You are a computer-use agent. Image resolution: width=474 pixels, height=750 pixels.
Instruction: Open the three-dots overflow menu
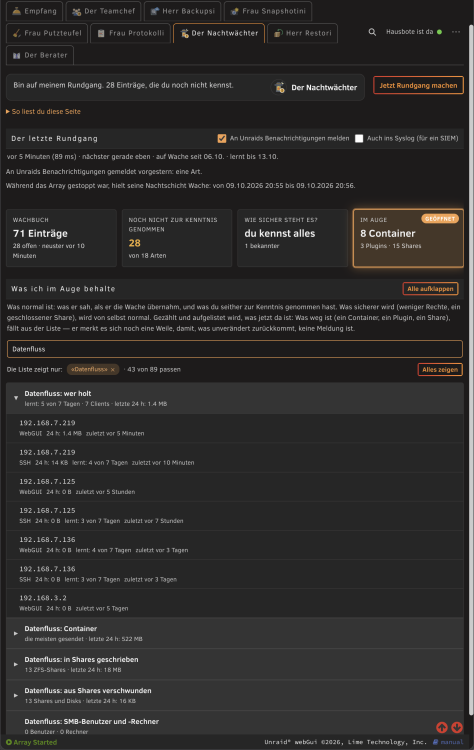pyautogui.click(x=456, y=32)
